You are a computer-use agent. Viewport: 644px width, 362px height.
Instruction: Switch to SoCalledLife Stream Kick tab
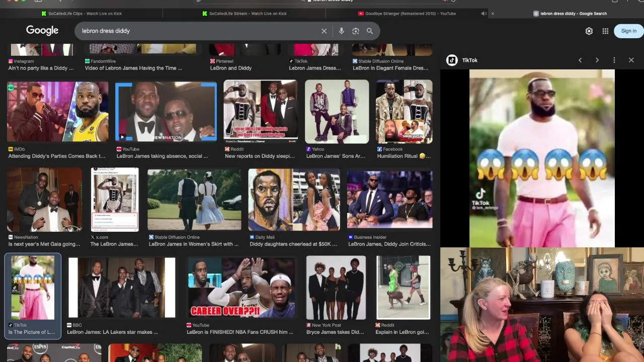pyautogui.click(x=244, y=14)
